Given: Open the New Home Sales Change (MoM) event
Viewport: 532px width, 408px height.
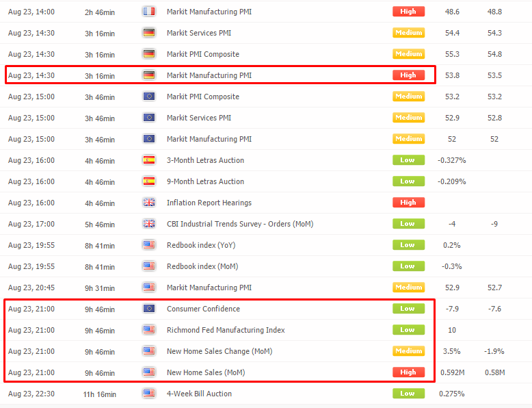Looking at the screenshot, I should tap(220, 351).
